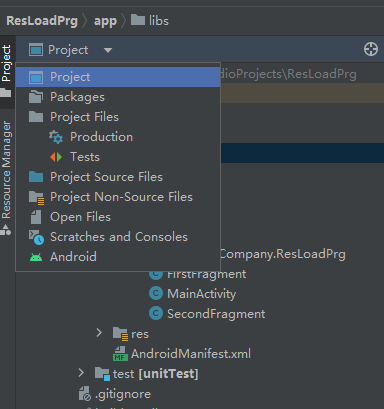Select Tests scope entry
The width and height of the screenshot is (384, 409).
click(118, 157)
